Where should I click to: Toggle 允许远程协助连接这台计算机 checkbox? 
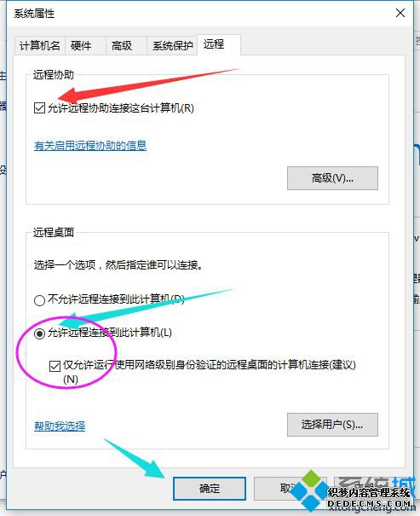point(39,108)
